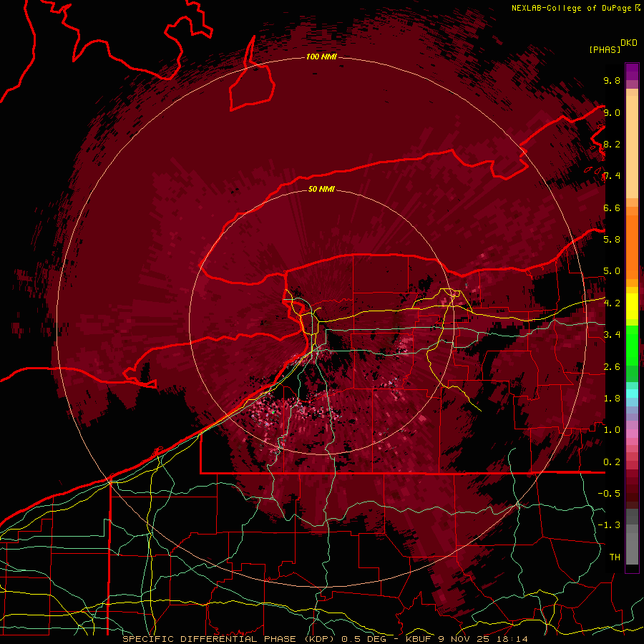Click the DKD label above the color scale
The image size is (644, 644).
(629, 43)
